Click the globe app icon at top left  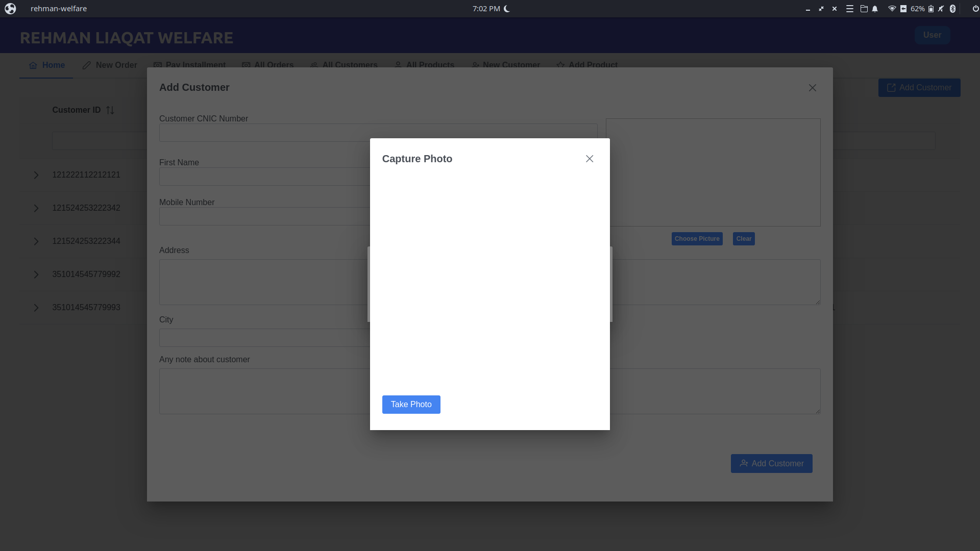(10, 8)
